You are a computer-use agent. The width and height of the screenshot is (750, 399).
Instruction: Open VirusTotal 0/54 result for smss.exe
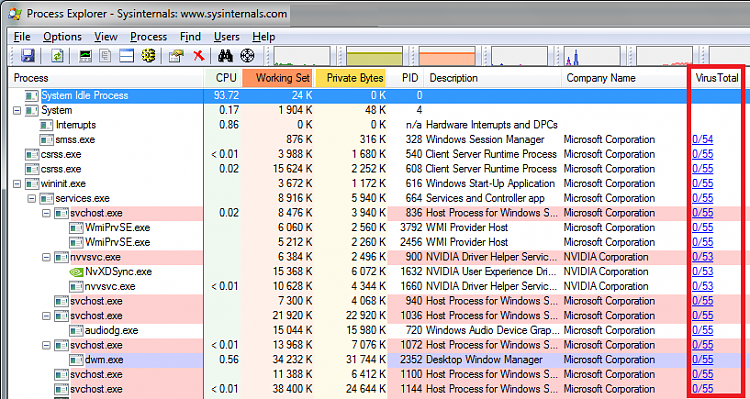click(703, 140)
